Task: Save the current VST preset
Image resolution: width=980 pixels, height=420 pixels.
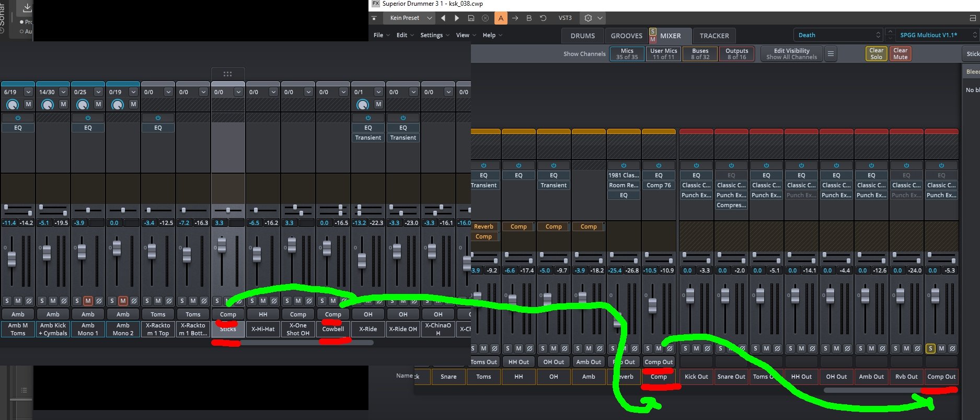Action: tap(471, 18)
